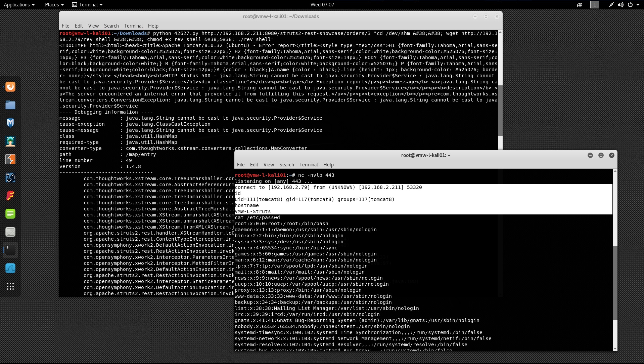Click the 'www-data:x:33:33' passwd line

tap(313, 296)
